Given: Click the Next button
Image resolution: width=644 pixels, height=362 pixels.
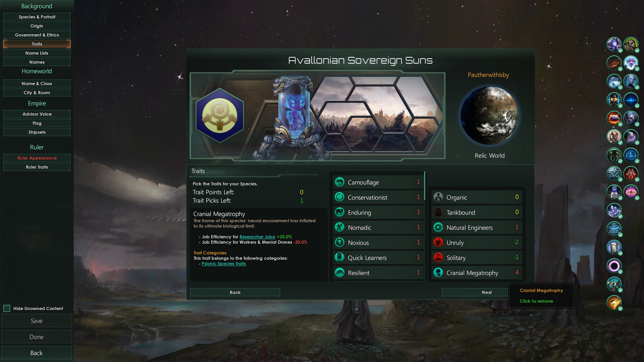Looking at the screenshot, I should (x=486, y=292).
